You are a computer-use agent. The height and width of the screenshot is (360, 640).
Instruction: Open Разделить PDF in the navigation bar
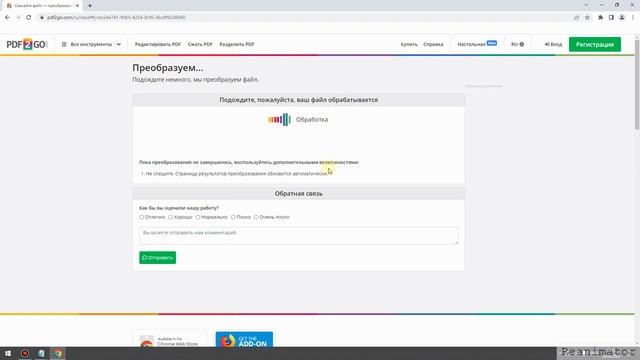click(237, 44)
